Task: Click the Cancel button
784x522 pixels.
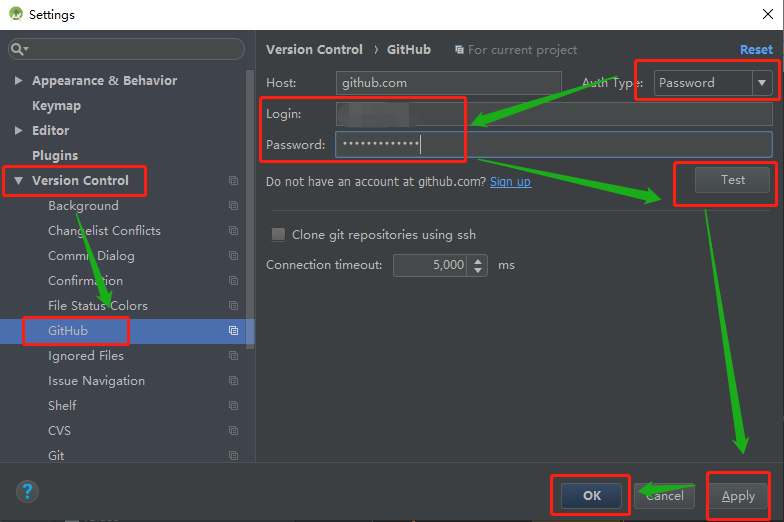Action: click(664, 496)
